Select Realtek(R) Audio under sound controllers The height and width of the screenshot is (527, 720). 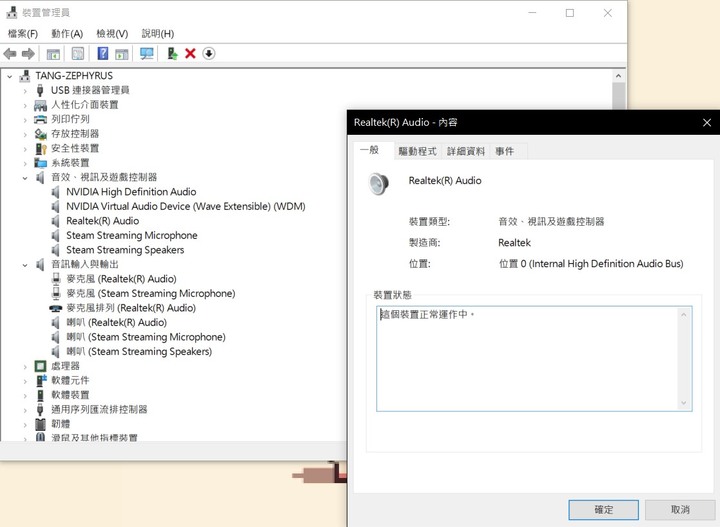102,221
